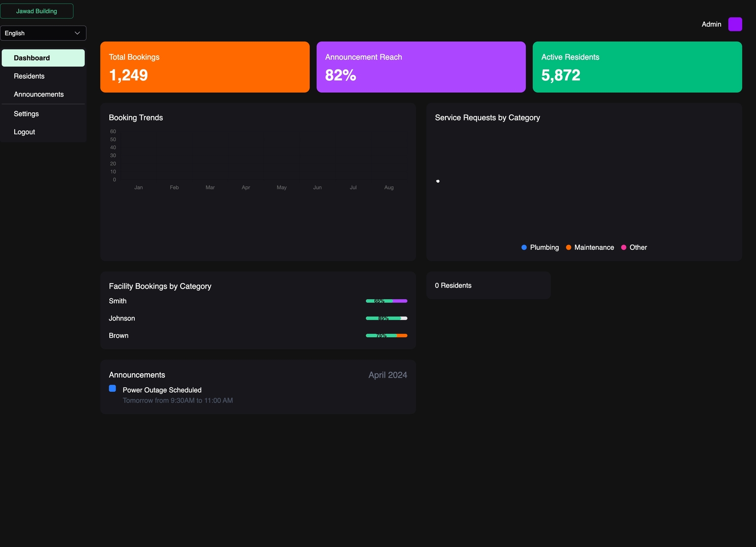Select the Announcement Reach purple card

(421, 67)
